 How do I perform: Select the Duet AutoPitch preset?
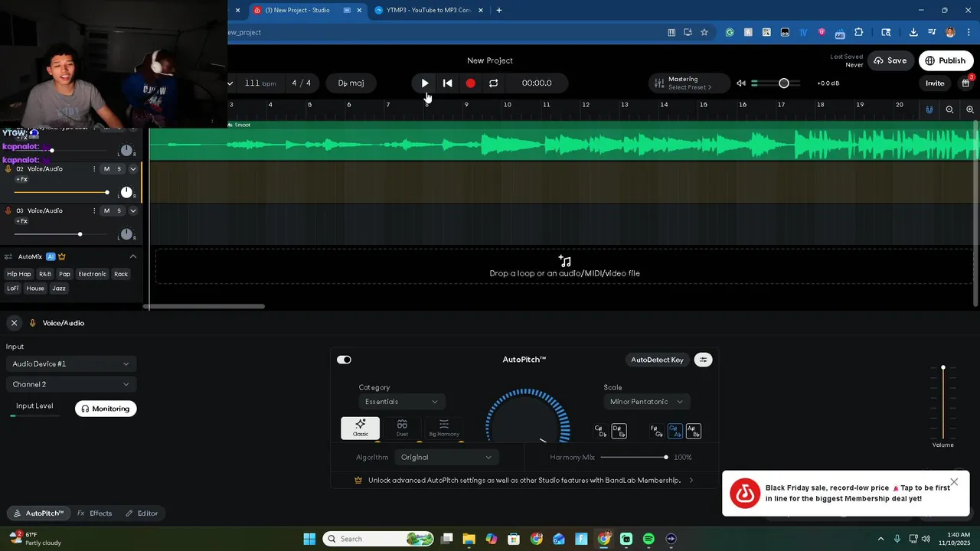coord(402,428)
